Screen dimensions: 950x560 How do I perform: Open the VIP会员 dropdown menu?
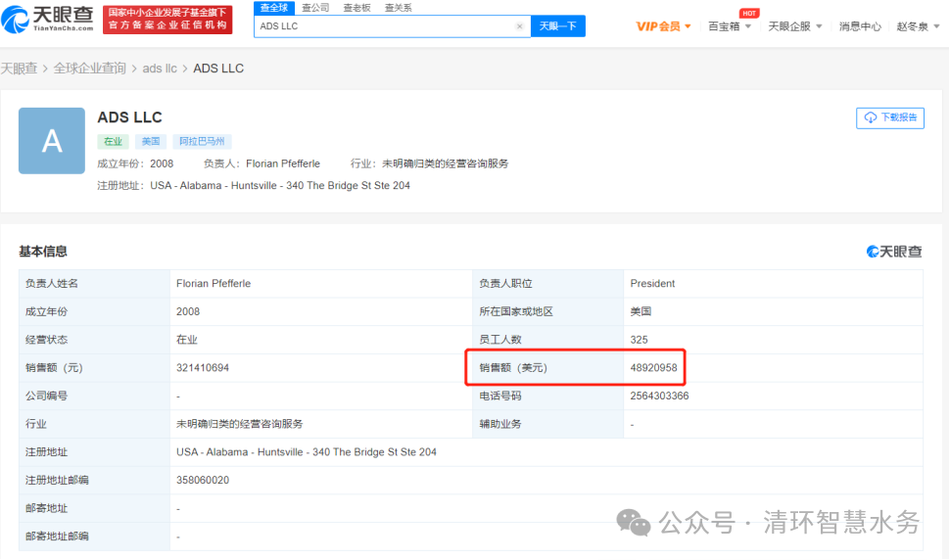pyautogui.click(x=663, y=26)
